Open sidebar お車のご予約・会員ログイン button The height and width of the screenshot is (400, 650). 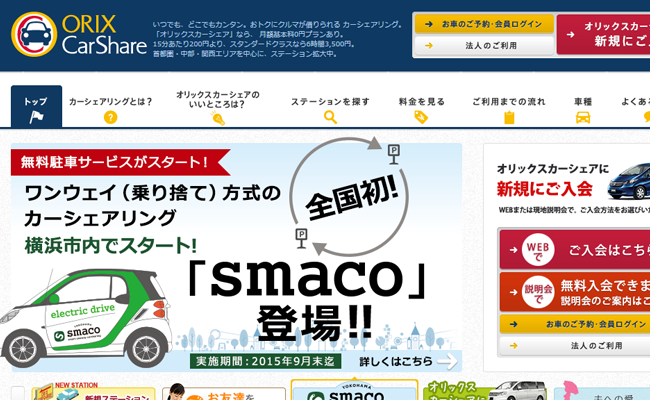pyautogui.click(x=575, y=324)
